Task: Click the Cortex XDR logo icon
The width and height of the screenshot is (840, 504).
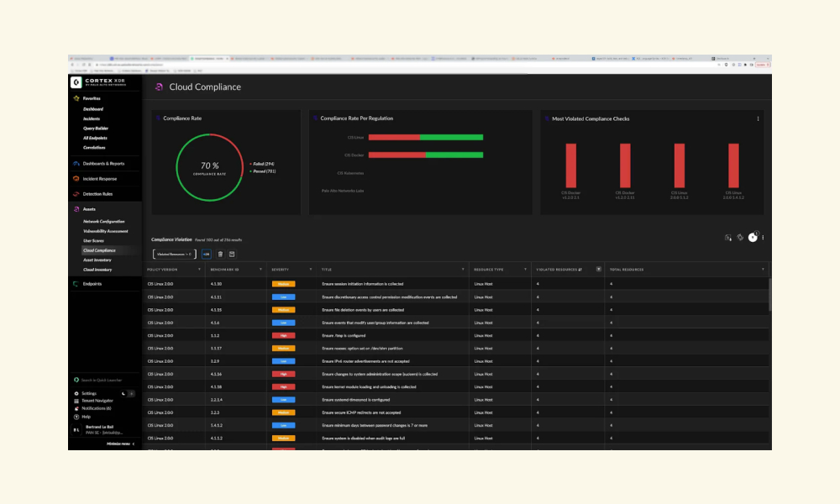Action: pos(76,82)
